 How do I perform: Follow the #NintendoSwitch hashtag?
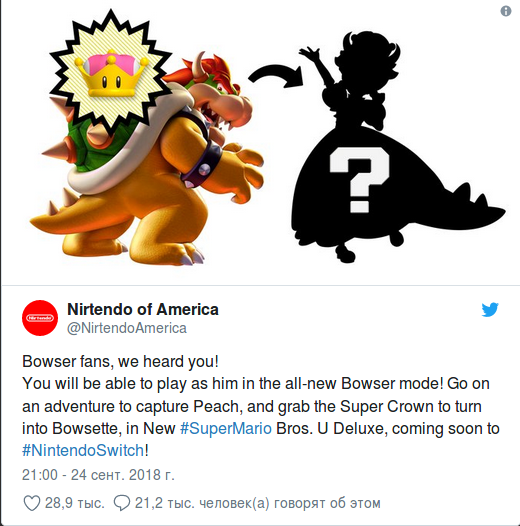point(83,450)
